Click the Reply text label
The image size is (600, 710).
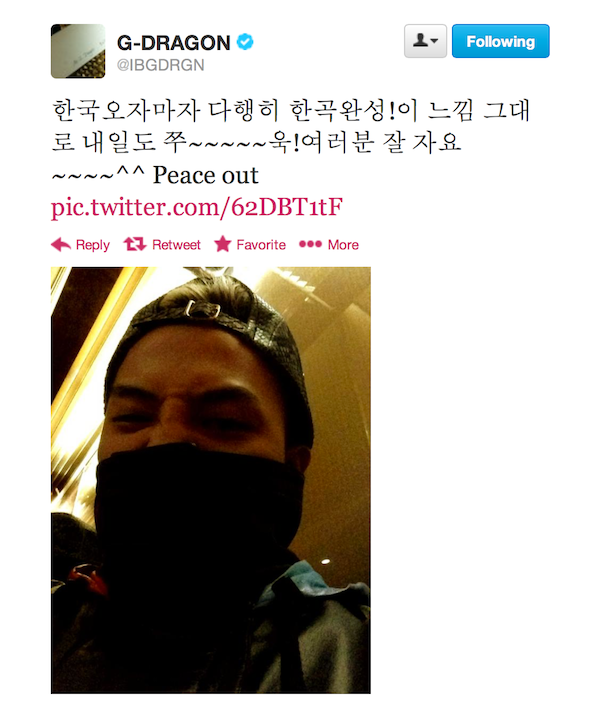point(92,245)
